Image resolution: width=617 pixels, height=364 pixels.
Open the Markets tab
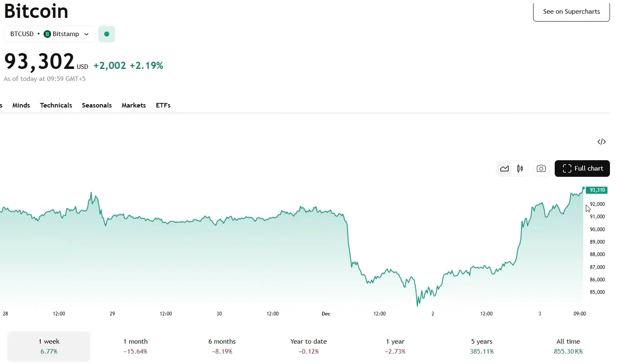pos(134,105)
